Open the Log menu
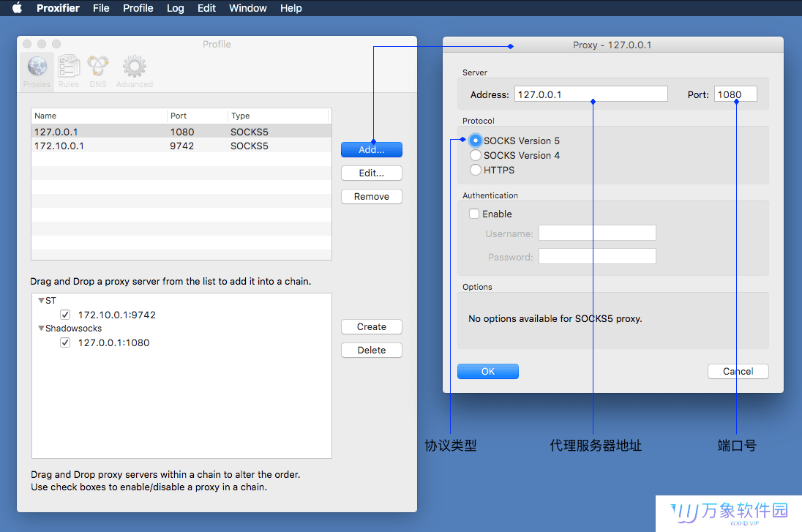This screenshot has height=532, width=802. tap(176, 8)
